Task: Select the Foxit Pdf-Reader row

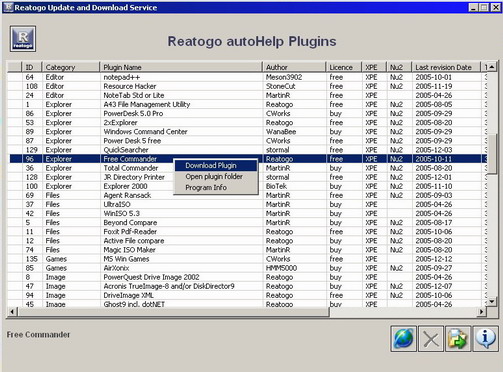Action: pyautogui.click(x=247, y=232)
